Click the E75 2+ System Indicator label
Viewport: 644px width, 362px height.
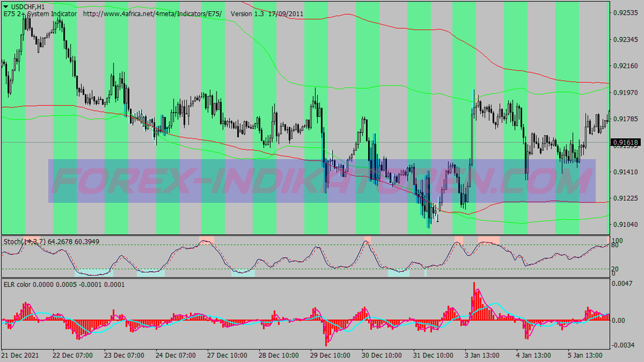point(40,14)
